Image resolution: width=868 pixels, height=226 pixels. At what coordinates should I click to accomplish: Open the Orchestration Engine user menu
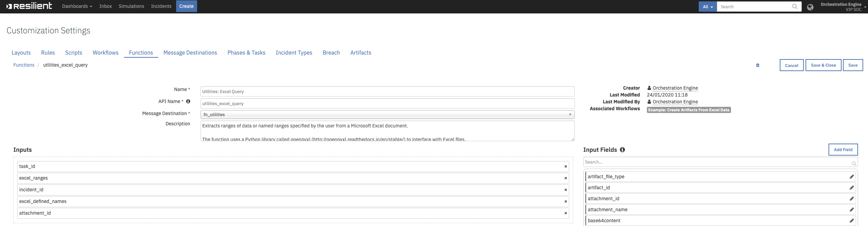click(843, 7)
